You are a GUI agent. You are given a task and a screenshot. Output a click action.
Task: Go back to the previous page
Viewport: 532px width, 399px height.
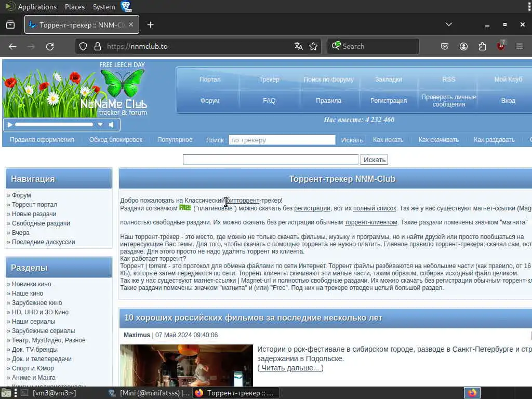[12, 46]
